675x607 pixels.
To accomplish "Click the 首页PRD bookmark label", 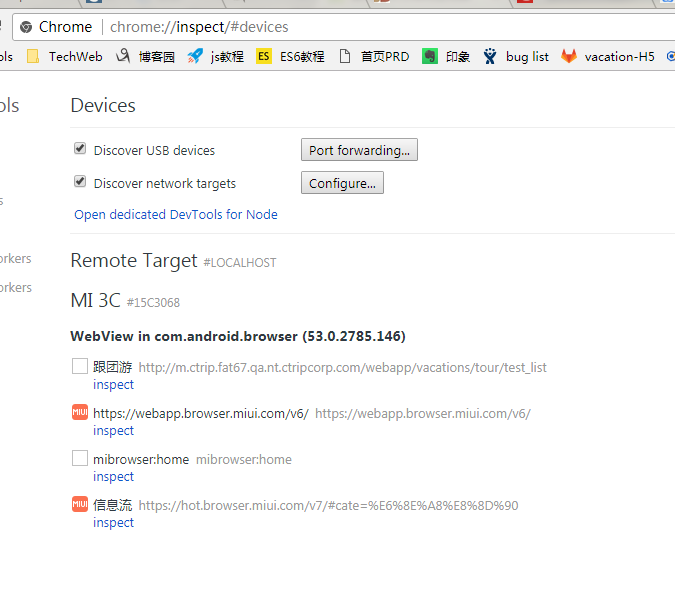I will [385, 56].
